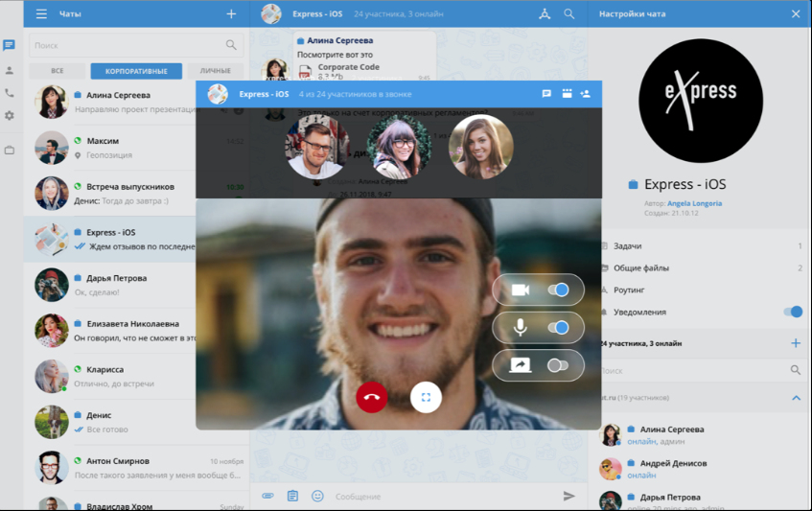This screenshot has height=511, width=812.
Task: Collapse the 19 участников group list
Action: pyautogui.click(x=796, y=398)
